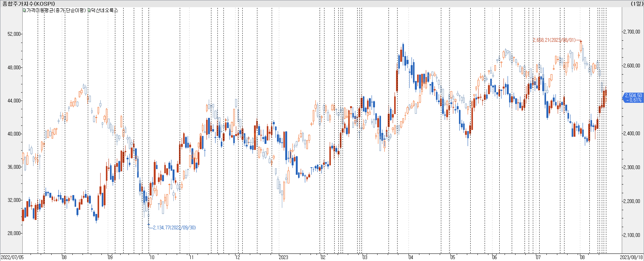This screenshot has height=261, width=644.
Task: Click the 12 month label on time axis
Action: 238,257
